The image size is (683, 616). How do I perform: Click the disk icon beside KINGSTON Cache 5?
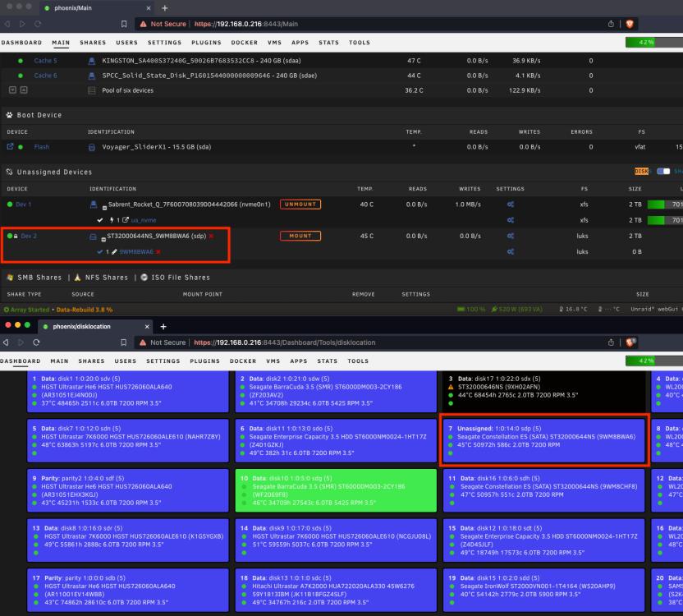92,61
